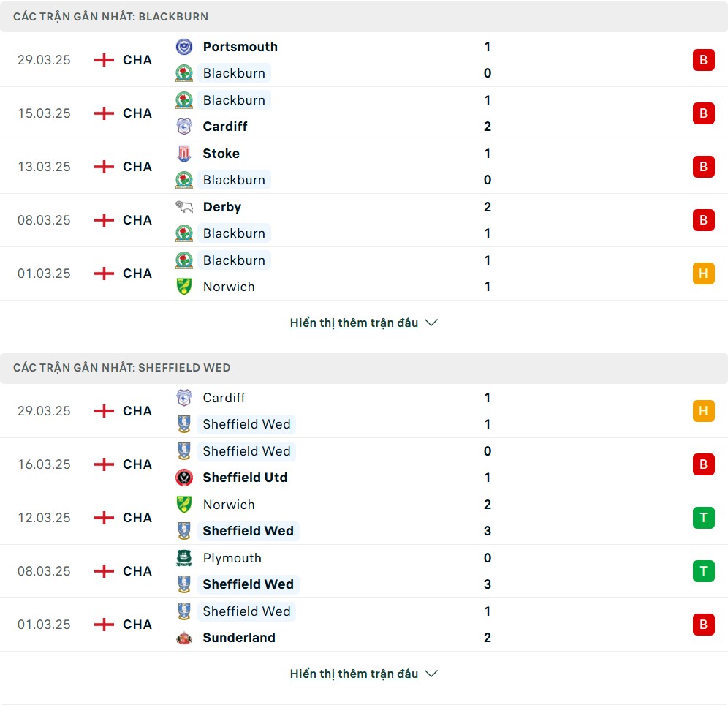Click the Stoke club crest icon
This screenshot has height=705, width=728.
click(184, 154)
